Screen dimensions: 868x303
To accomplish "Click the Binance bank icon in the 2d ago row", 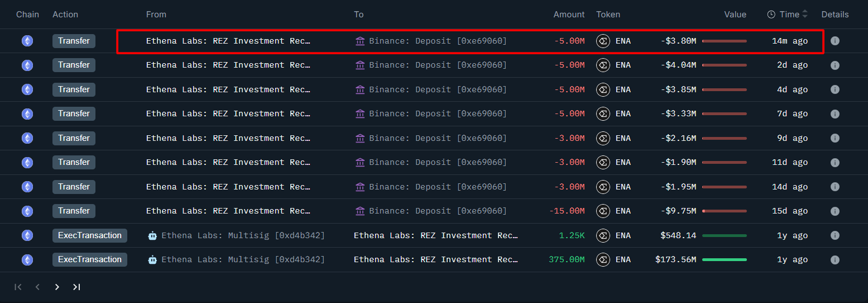I will [x=360, y=65].
